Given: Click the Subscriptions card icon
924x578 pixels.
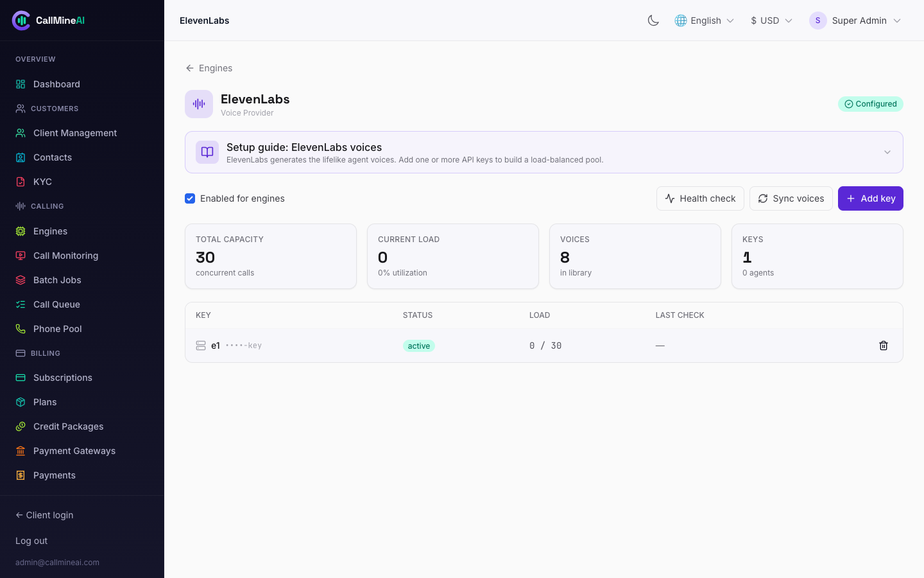Looking at the screenshot, I should [x=21, y=378].
